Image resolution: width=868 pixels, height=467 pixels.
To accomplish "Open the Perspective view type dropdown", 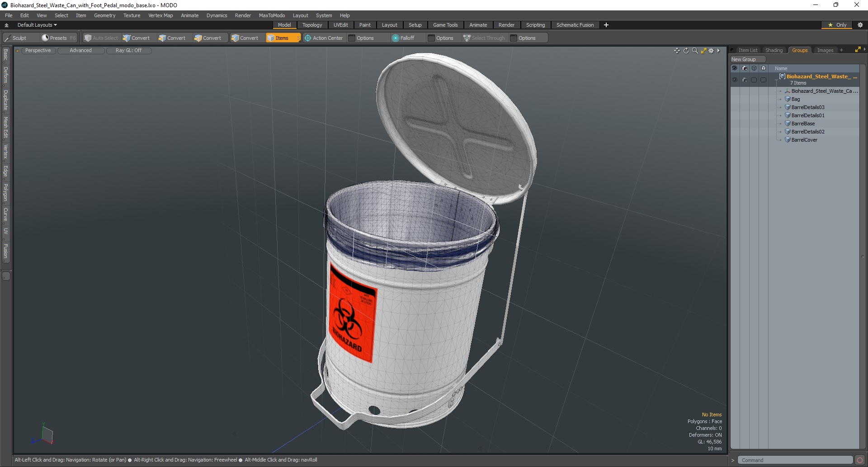I will click(x=38, y=50).
